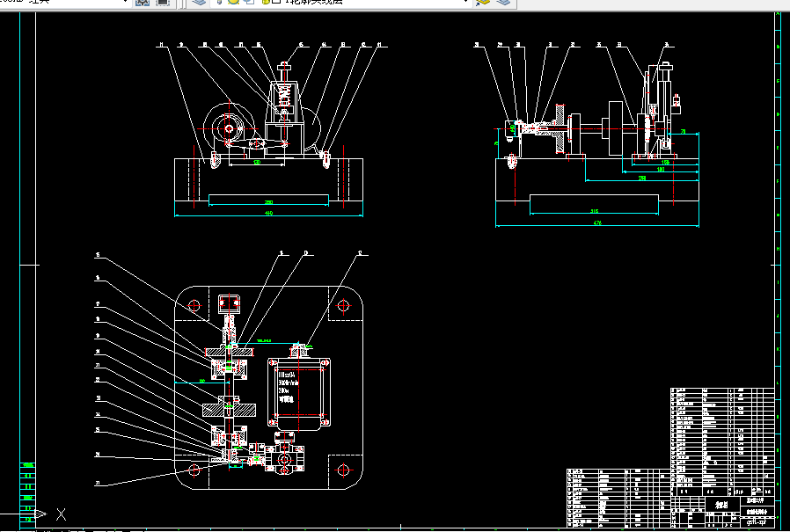This screenshot has width=790, height=532.
Task: Click the layer previous icon at toolbar end
Action: point(503,2)
